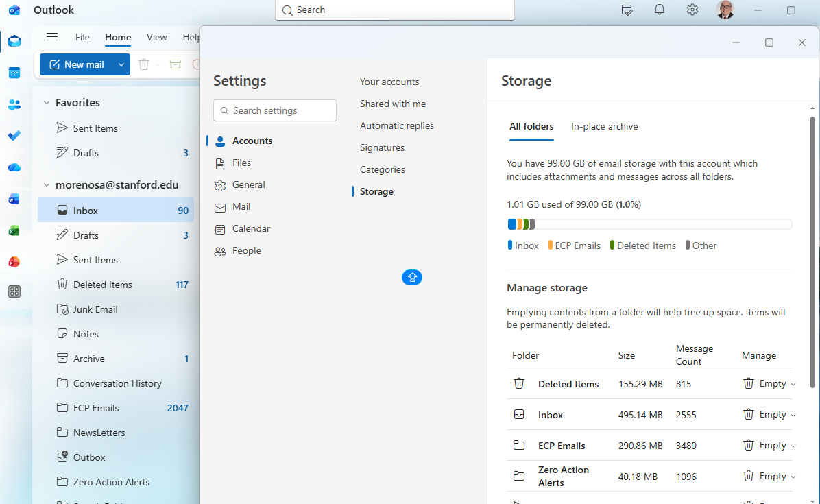The width and height of the screenshot is (820, 504).
Task: Open PowerPoint from the app bar
Action: [x=14, y=261]
